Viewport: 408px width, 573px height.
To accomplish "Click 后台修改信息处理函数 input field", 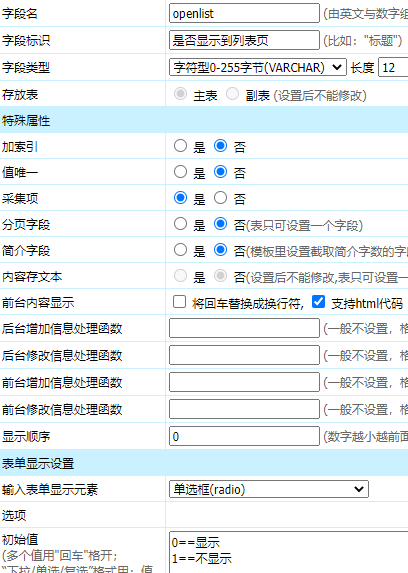I will pos(244,355).
